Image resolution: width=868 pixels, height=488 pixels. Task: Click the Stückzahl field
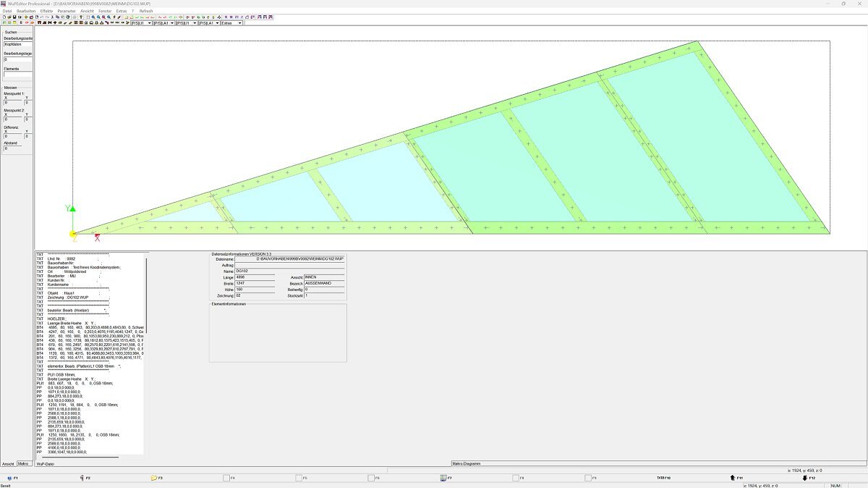(x=324, y=295)
